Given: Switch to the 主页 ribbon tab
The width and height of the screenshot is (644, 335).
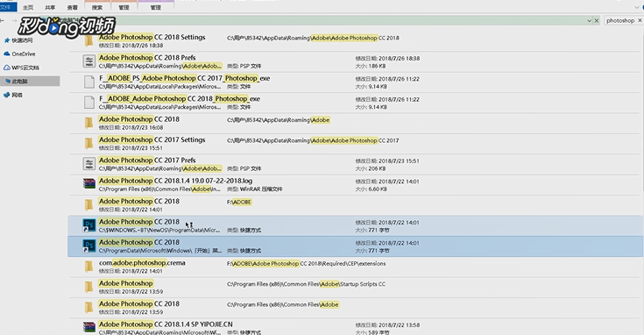Looking at the screenshot, I should pyautogui.click(x=28, y=7).
